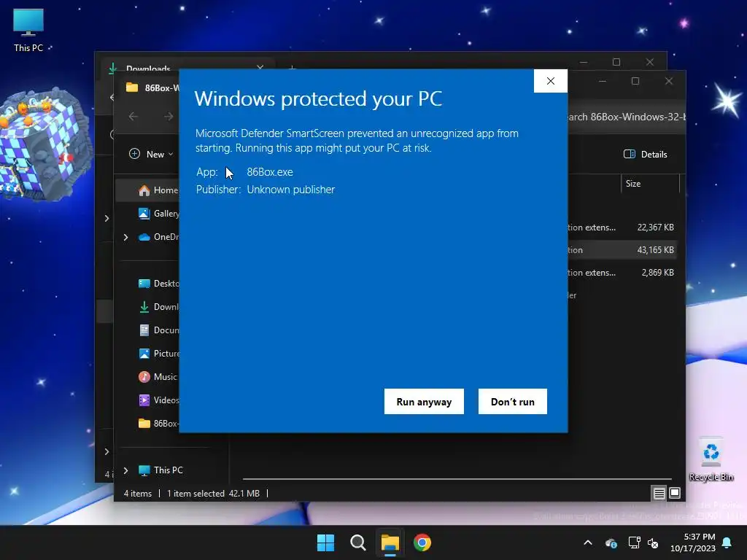
Task: Switch to large thumbnails view icon
Action: click(x=675, y=493)
